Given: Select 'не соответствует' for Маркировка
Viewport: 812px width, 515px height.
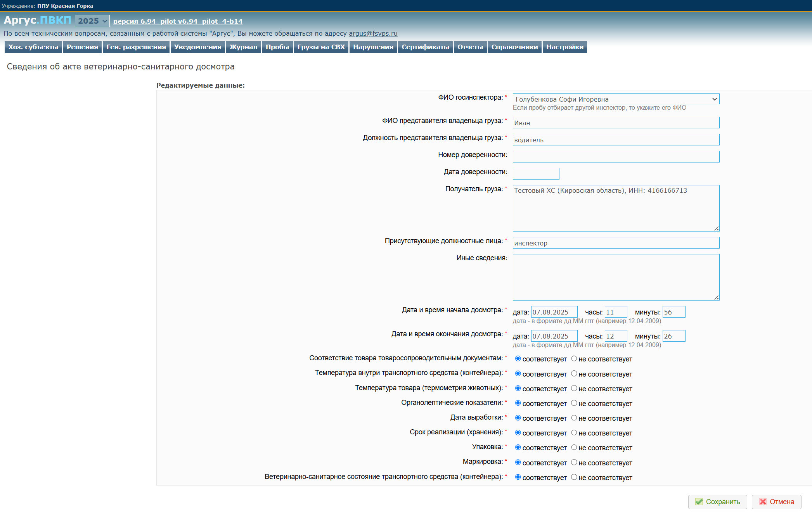Looking at the screenshot, I should click(x=574, y=462).
